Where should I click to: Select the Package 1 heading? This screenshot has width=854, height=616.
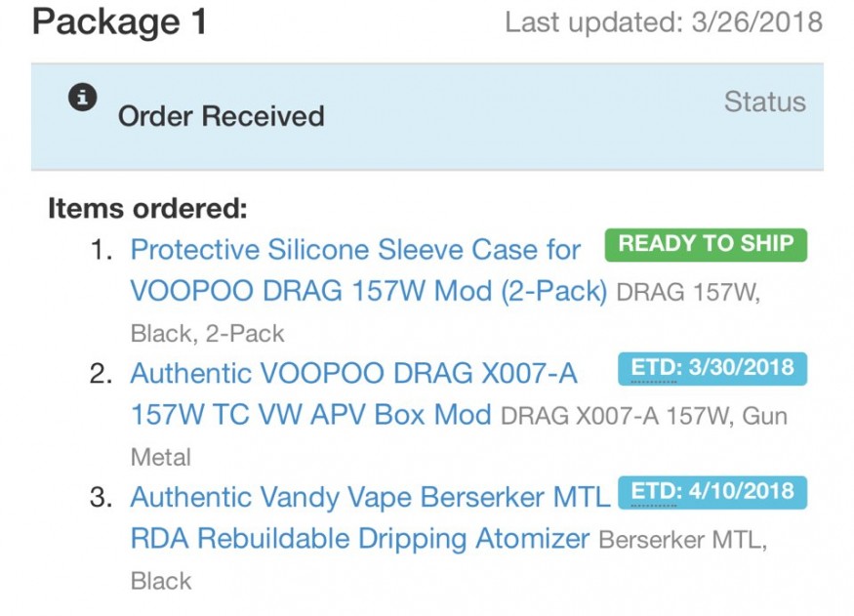(x=119, y=21)
